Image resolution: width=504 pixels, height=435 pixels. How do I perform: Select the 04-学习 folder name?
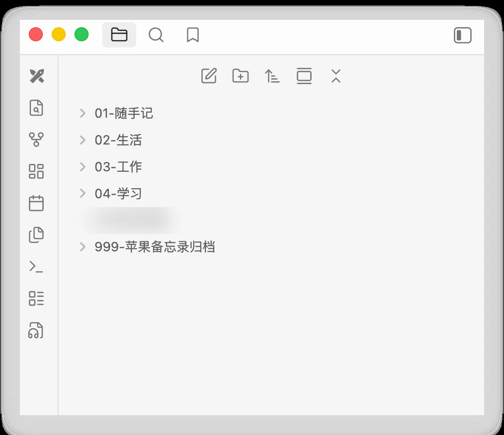[x=118, y=193]
